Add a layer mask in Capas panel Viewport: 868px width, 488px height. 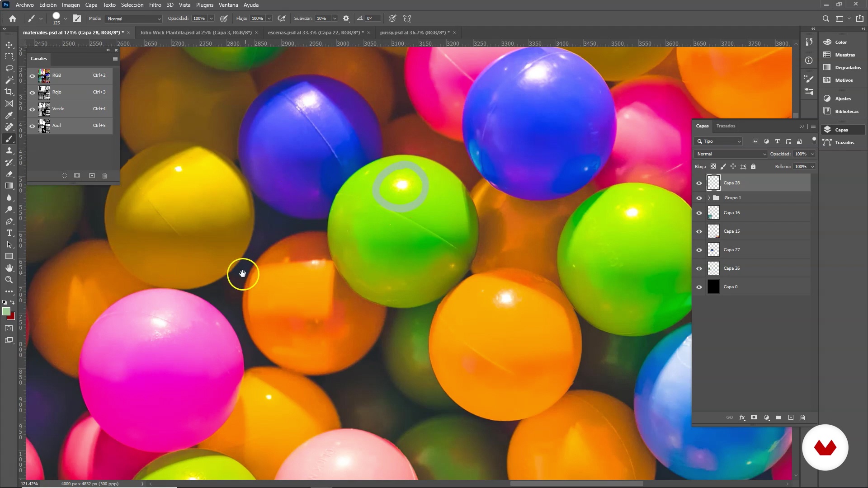pos(754,418)
